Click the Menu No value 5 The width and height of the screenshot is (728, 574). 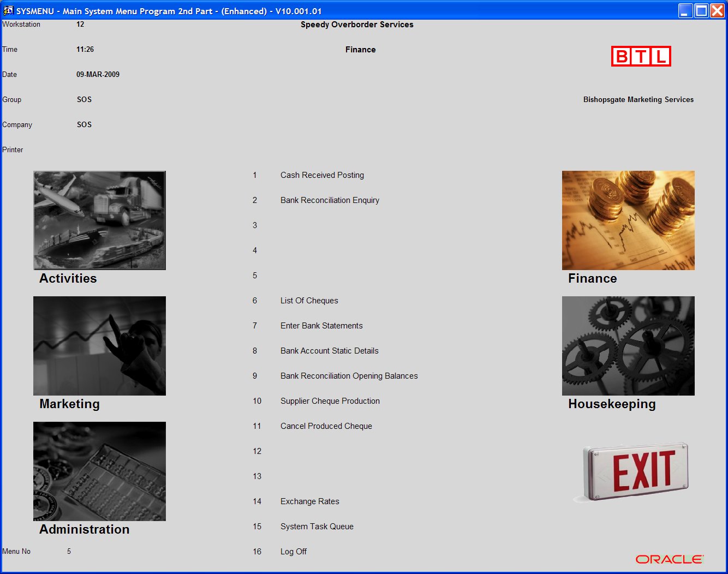pos(69,551)
